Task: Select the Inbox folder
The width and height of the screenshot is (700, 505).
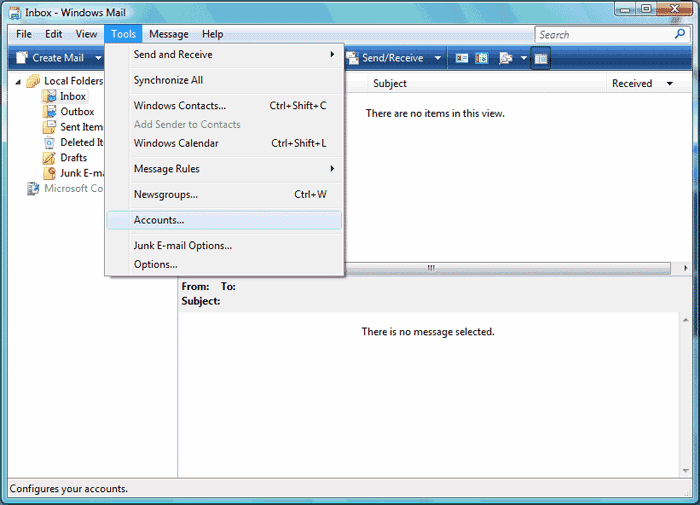Action: [x=73, y=96]
